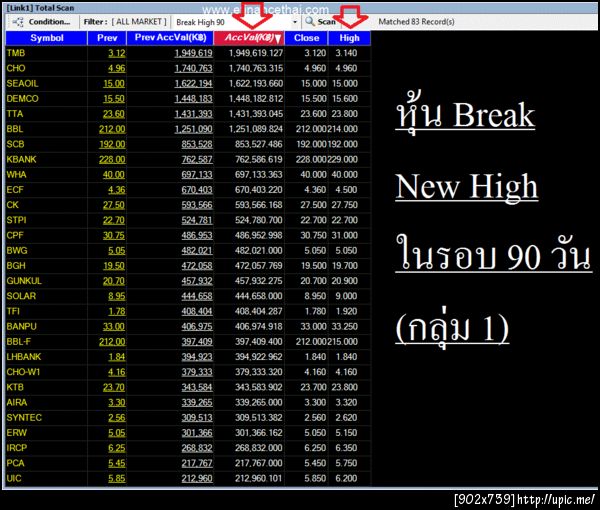Click Close value 5.450 in PCA row
This screenshot has height=510, width=600.
[315, 463]
